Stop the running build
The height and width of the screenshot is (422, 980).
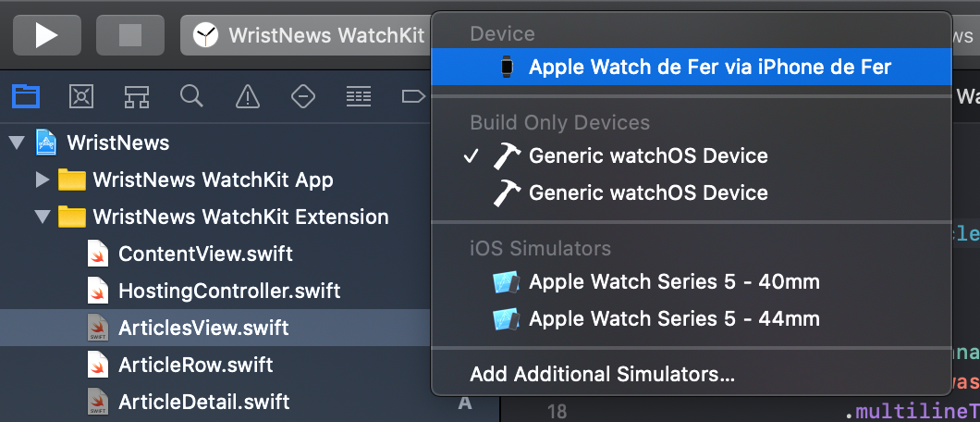(x=130, y=35)
